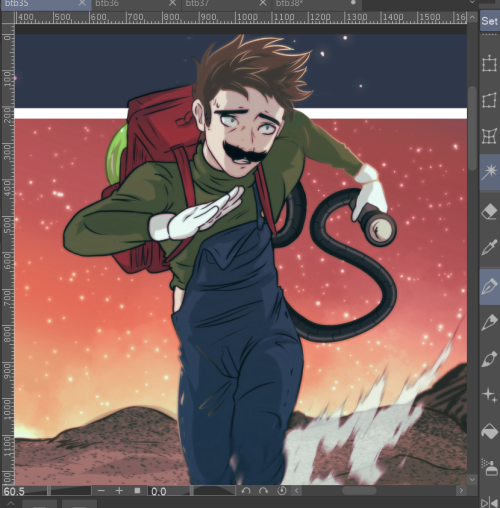The width and height of the screenshot is (500, 508).
Task: Click the zoom percentage field showing 60.5
Action: 14,491
